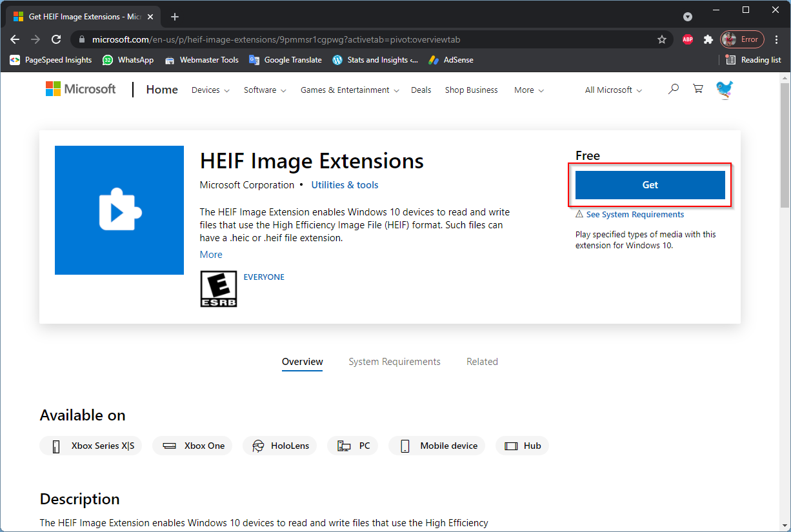Open the tab search dropdown arrow
Viewport: 791px width, 532px height.
[x=688, y=17]
